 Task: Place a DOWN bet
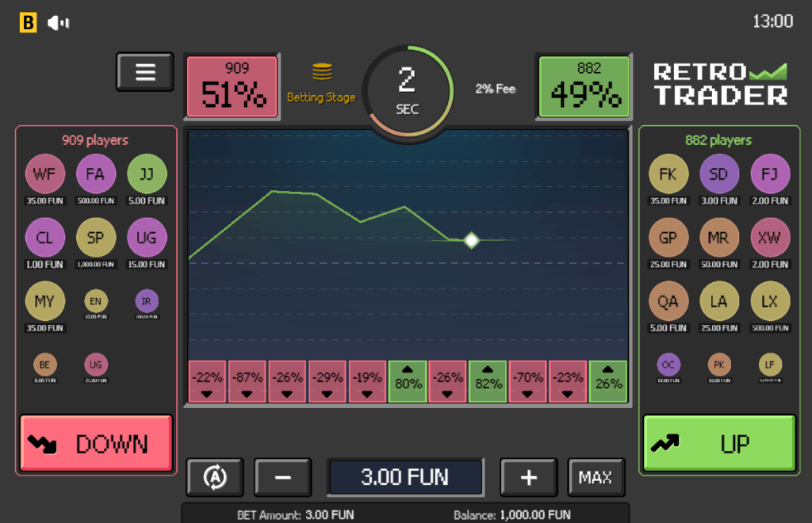click(x=96, y=443)
